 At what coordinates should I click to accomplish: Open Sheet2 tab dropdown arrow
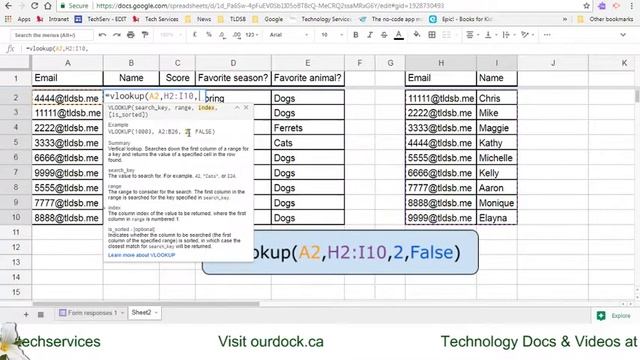pyautogui.click(x=156, y=313)
